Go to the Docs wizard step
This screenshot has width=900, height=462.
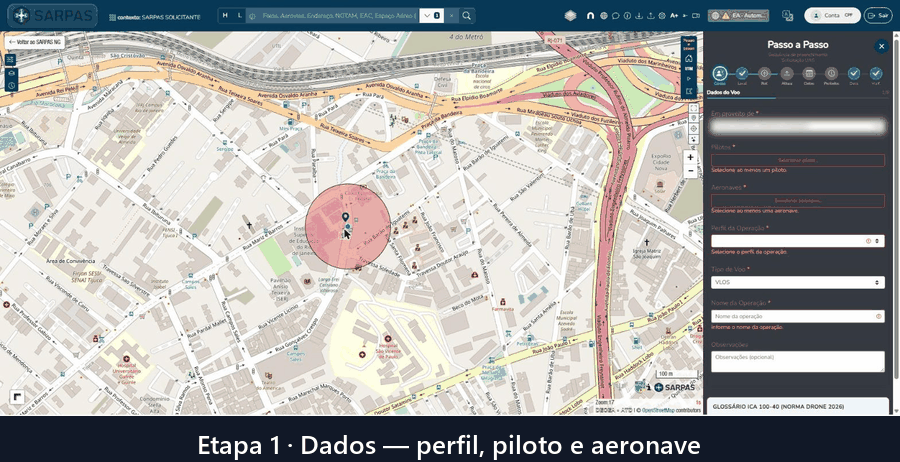point(854,73)
